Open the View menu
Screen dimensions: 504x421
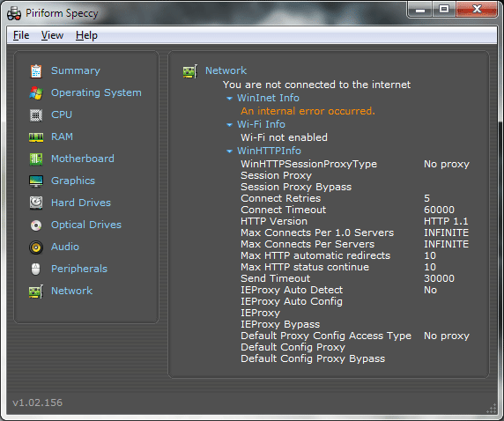(x=52, y=35)
